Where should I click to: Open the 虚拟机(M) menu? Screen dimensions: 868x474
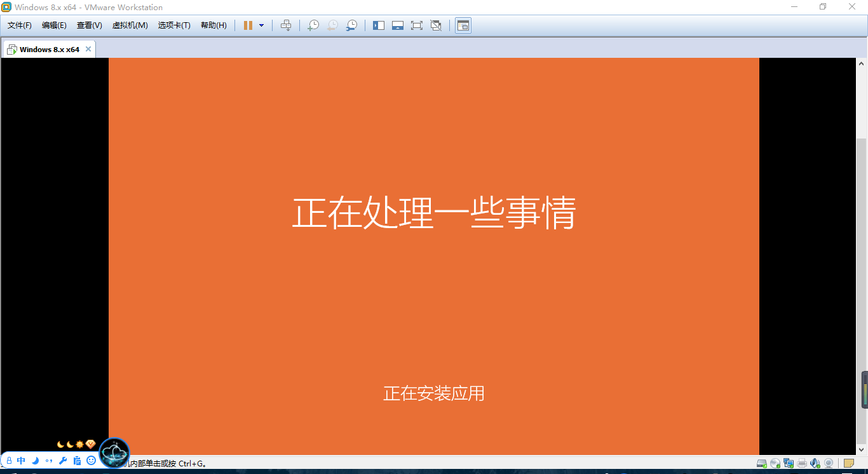130,25
